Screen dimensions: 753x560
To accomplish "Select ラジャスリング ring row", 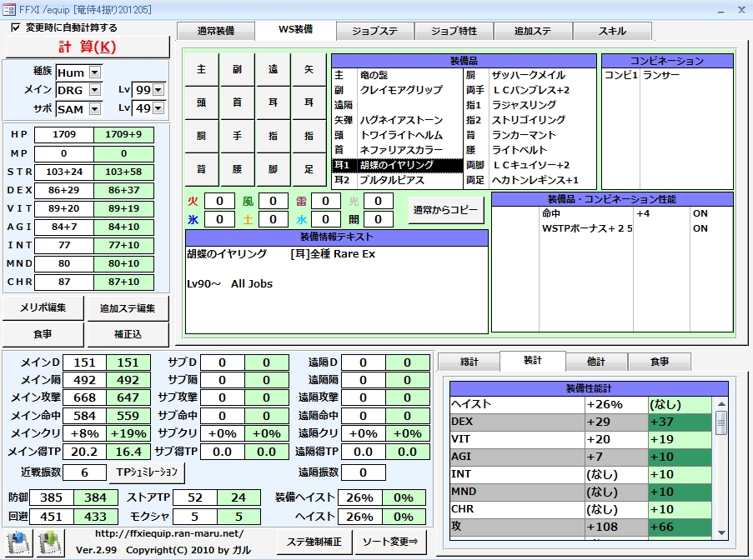I will tap(530, 105).
